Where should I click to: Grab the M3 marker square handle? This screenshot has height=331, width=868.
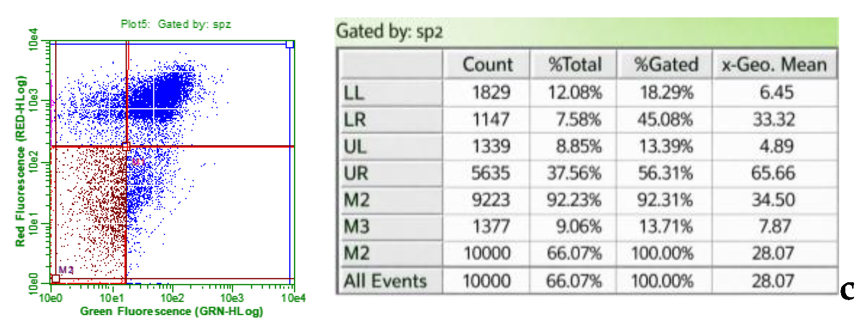[55, 278]
